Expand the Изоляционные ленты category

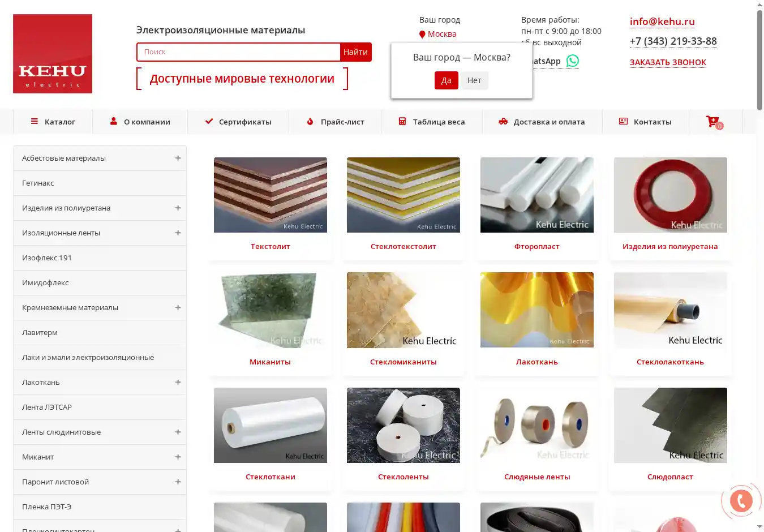pyautogui.click(x=178, y=233)
